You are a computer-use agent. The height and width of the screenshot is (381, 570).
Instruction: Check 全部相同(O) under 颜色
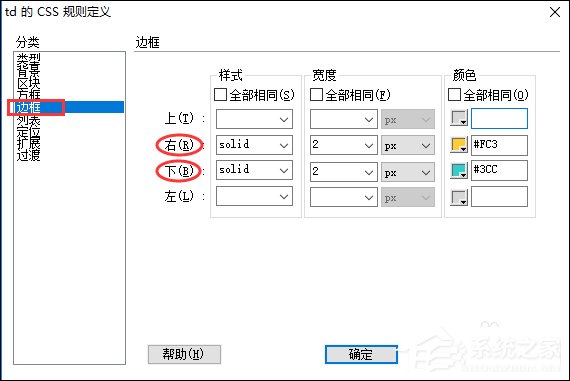pyautogui.click(x=454, y=95)
